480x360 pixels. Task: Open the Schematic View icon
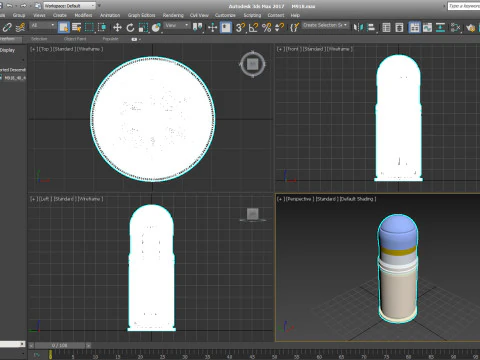tap(440, 27)
